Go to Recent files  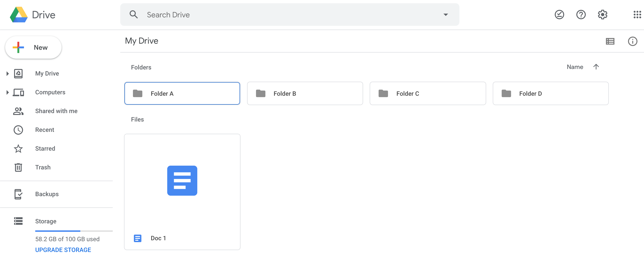coord(44,130)
